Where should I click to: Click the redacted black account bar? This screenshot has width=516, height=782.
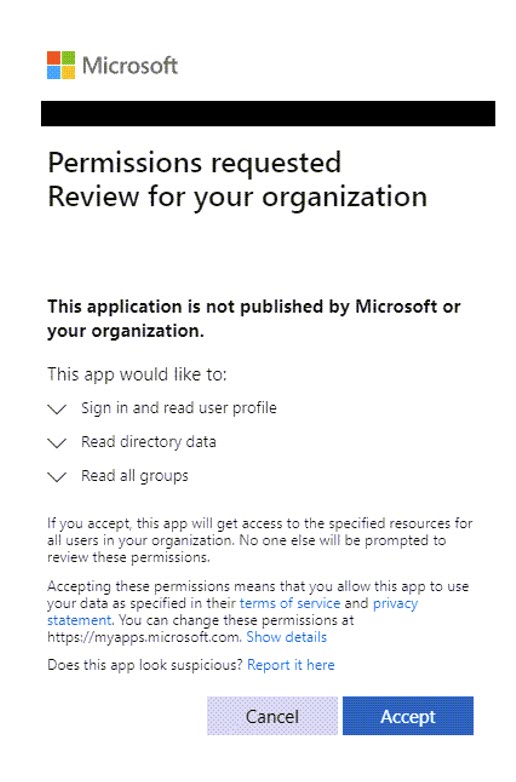point(268,113)
